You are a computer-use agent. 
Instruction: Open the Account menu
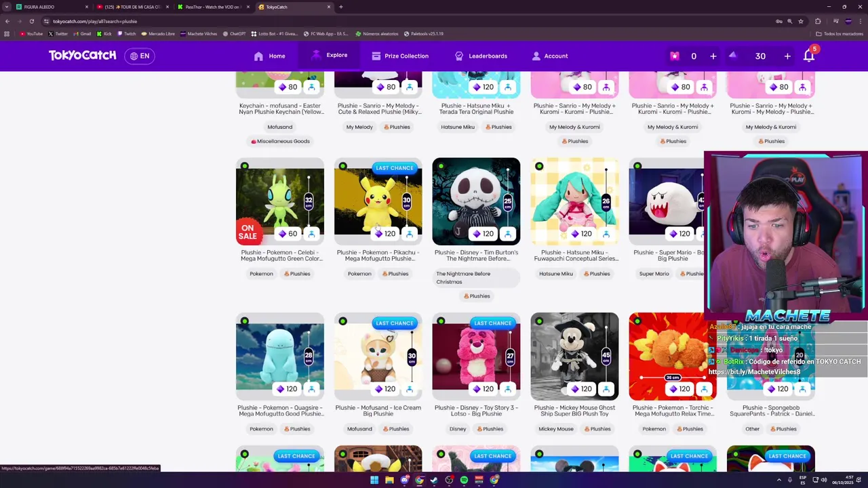click(x=550, y=56)
